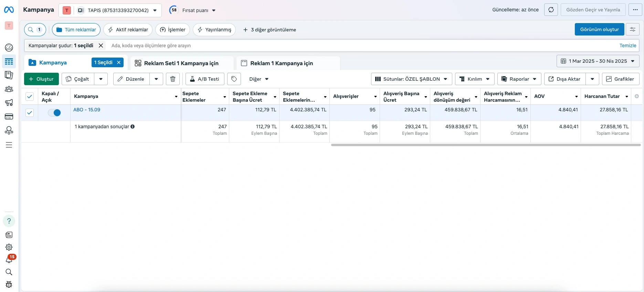Viewport: 644px width, 292px height.
Task: Uncheck the ABO - 15.09 row checkbox
Action: point(30,113)
